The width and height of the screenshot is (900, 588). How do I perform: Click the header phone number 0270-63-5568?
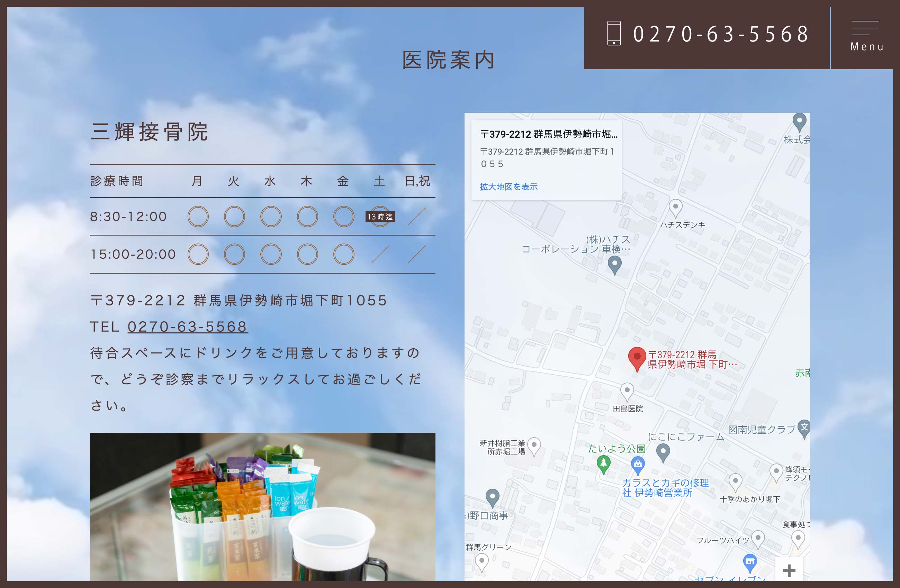pos(720,34)
